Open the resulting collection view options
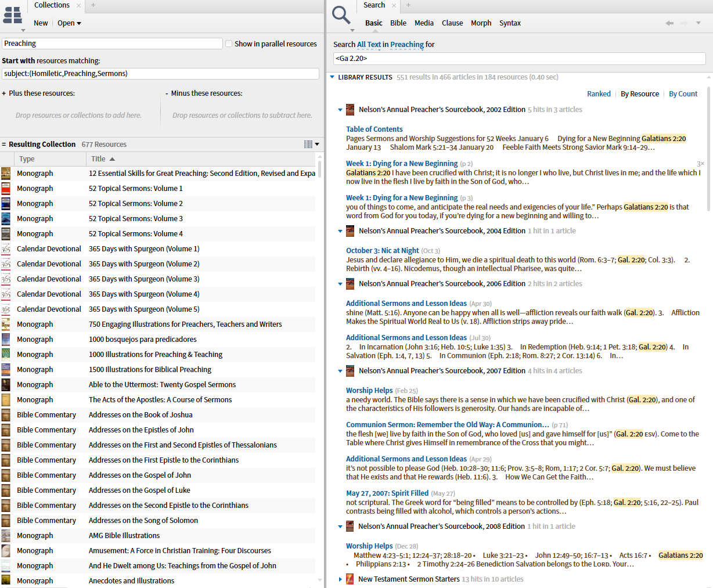The width and height of the screenshot is (713, 588). (x=312, y=144)
